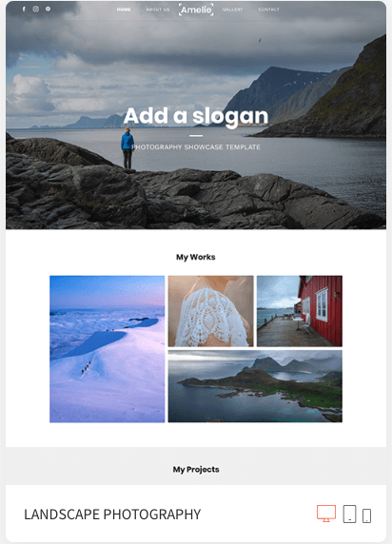Select the 'Add a slogan' heading

point(196,116)
